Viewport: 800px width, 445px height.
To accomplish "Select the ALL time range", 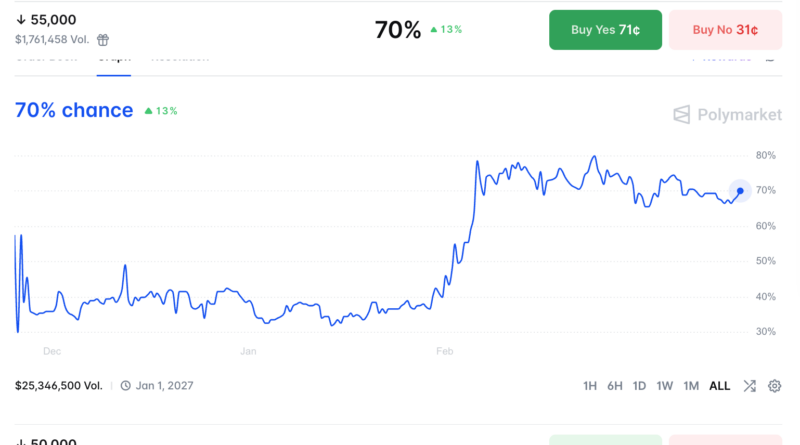I will pos(720,386).
